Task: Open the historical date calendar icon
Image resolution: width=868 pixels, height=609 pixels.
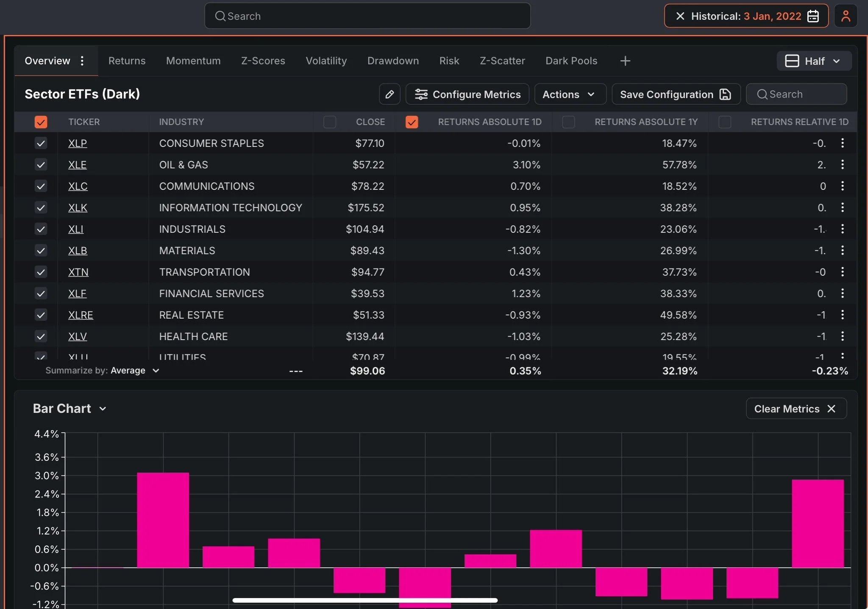Action: tap(813, 16)
